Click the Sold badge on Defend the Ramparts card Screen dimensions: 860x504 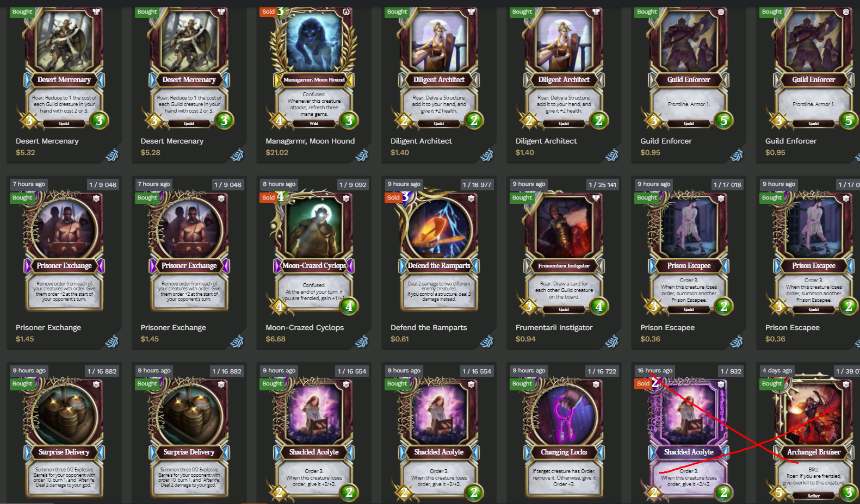tap(394, 198)
